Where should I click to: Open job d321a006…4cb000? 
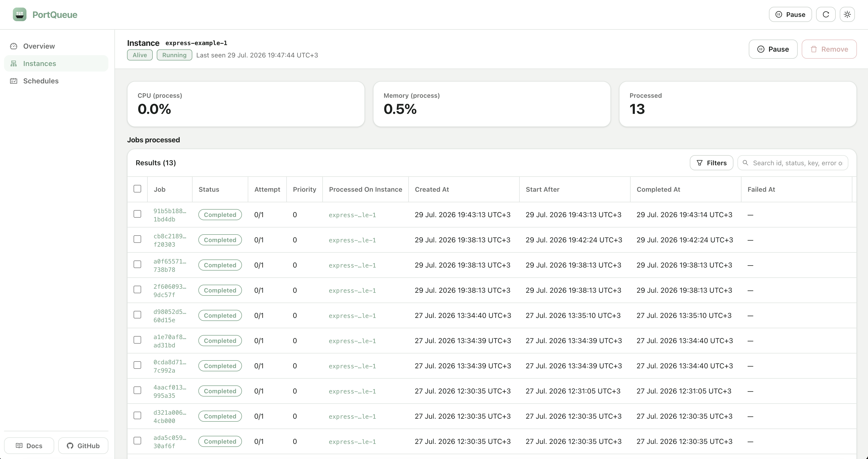[170, 417]
